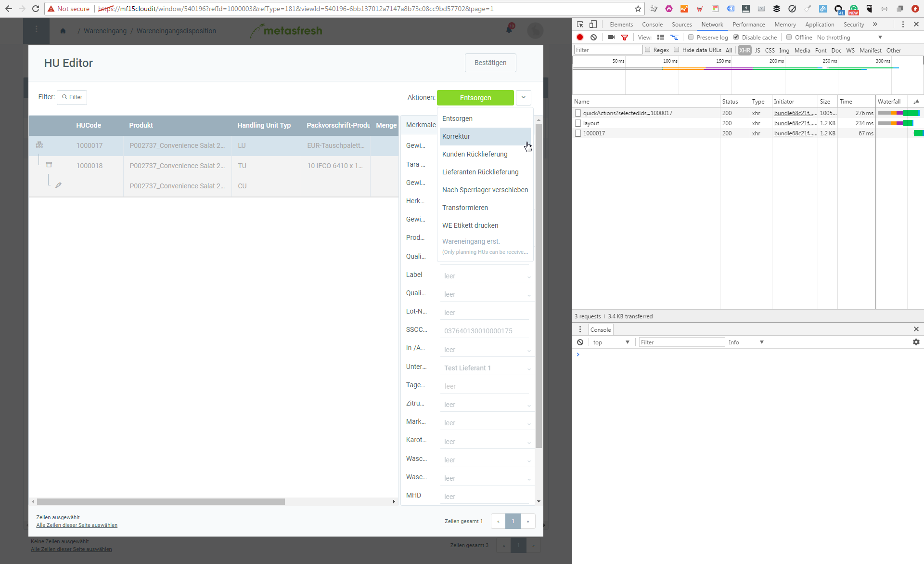This screenshot has width=924, height=564.
Task: Toggle the device toolbar in DevTools
Action: tap(593, 24)
